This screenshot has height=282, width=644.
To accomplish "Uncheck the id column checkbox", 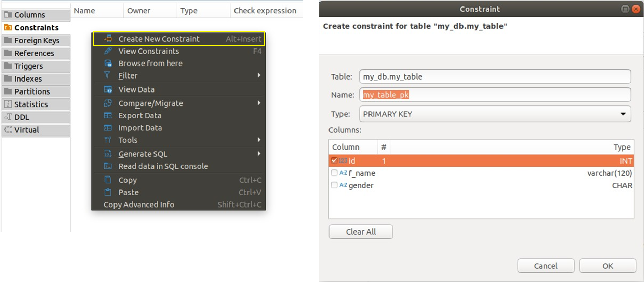I will coord(334,160).
